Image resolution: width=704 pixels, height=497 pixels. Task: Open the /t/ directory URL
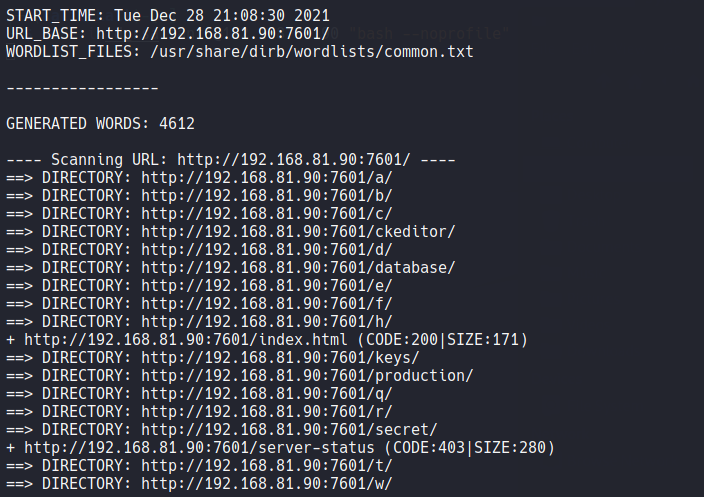coord(266,465)
